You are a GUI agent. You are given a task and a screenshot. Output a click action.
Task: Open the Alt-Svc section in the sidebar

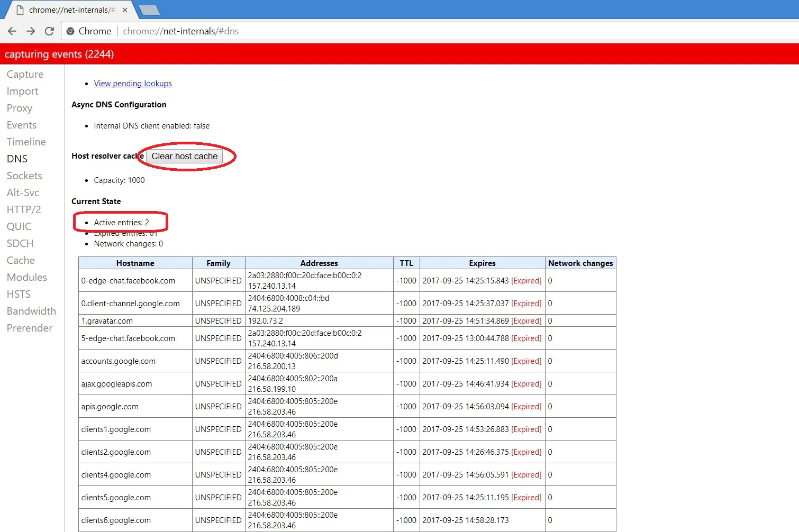click(x=23, y=192)
